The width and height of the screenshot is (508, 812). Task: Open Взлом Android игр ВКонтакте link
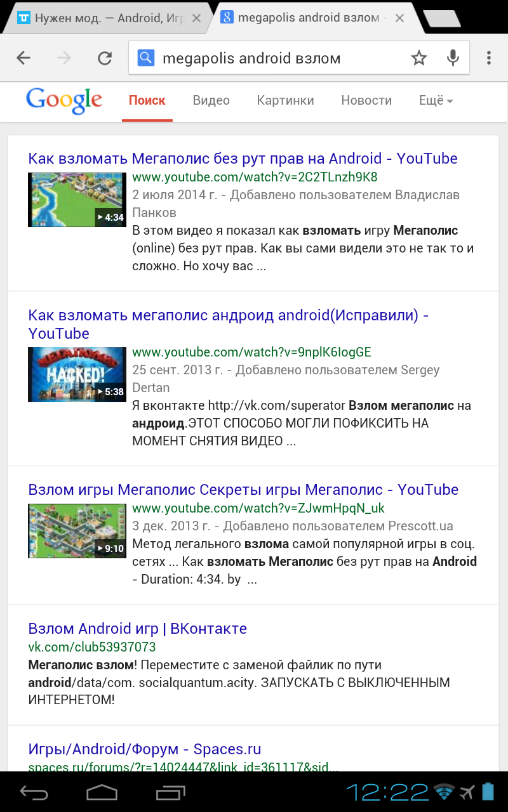pyautogui.click(x=138, y=629)
